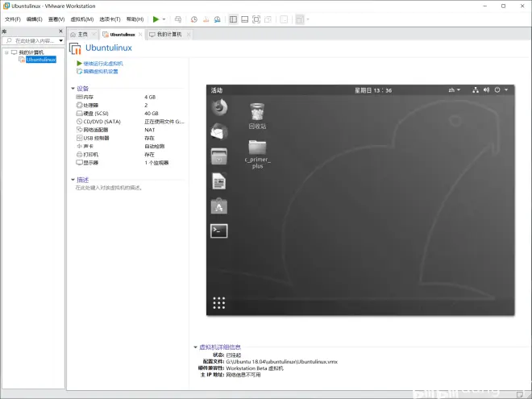Screen dimensions: 532x399
Task: Click the unity mode toolbar icon
Action: (268, 19)
